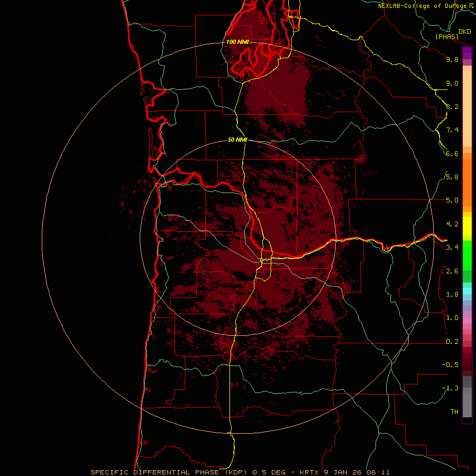Image resolution: width=476 pixels, height=476 pixels.
Task: Pick the cyan band of the color bar
Action: (467, 290)
